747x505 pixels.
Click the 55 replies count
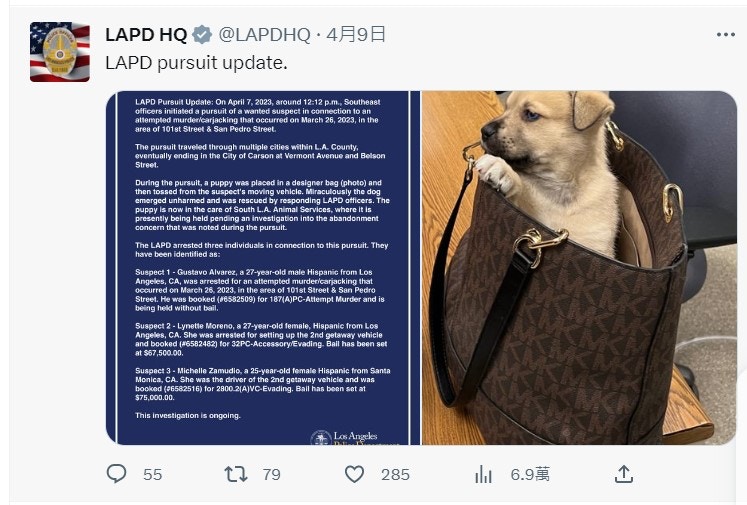152,475
